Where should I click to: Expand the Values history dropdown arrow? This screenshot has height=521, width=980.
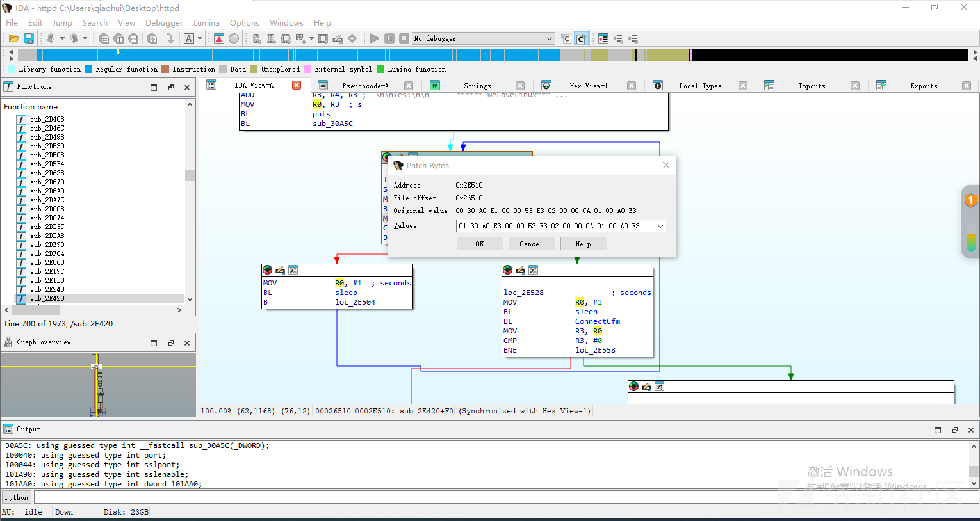(x=660, y=226)
